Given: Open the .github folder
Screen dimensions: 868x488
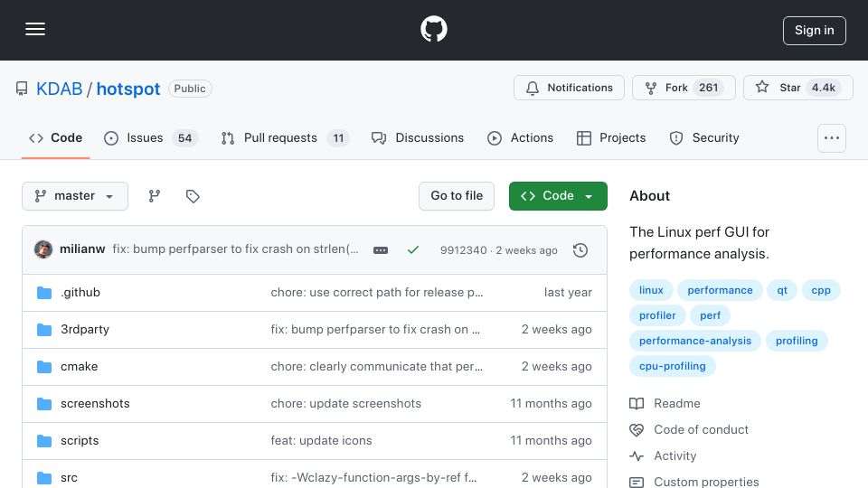Looking at the screenshot, I should 80,292.
